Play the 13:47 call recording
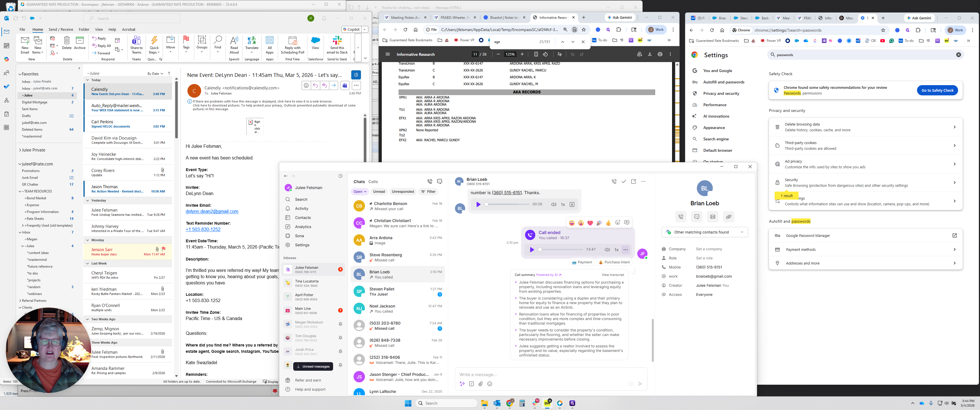Image resolution: width=980 pixels, height=410 pixels. (x=532, y=249)
